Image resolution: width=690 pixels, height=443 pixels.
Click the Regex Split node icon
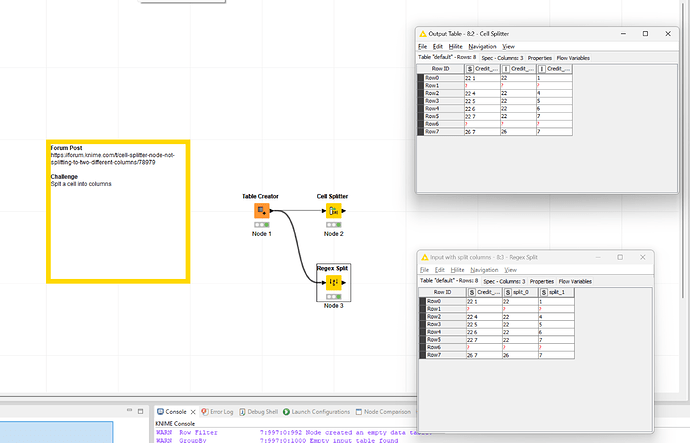pos(333,282)
